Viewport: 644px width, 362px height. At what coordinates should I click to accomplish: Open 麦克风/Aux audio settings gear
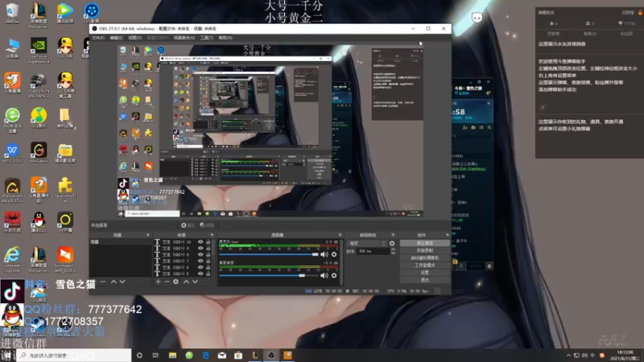coord(334,254)
